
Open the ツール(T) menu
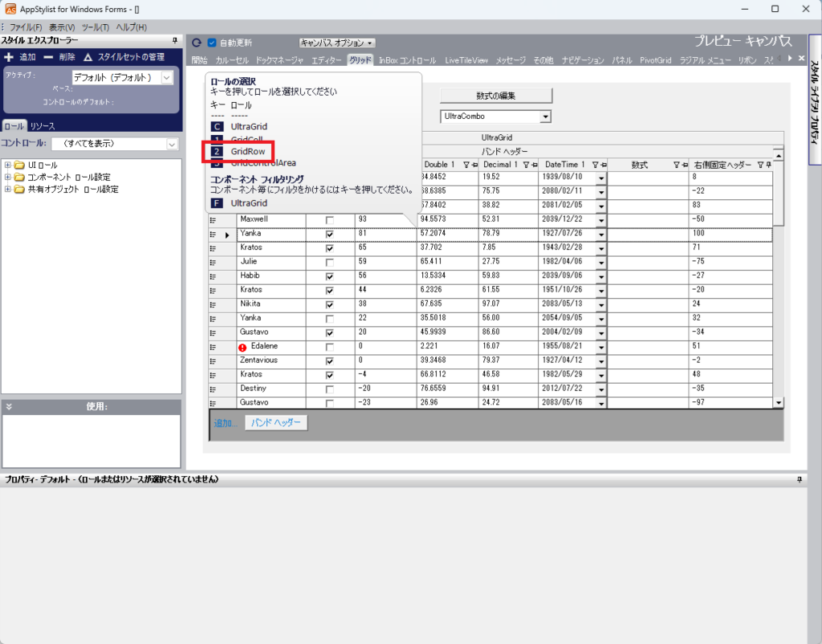tap(96, 27)
